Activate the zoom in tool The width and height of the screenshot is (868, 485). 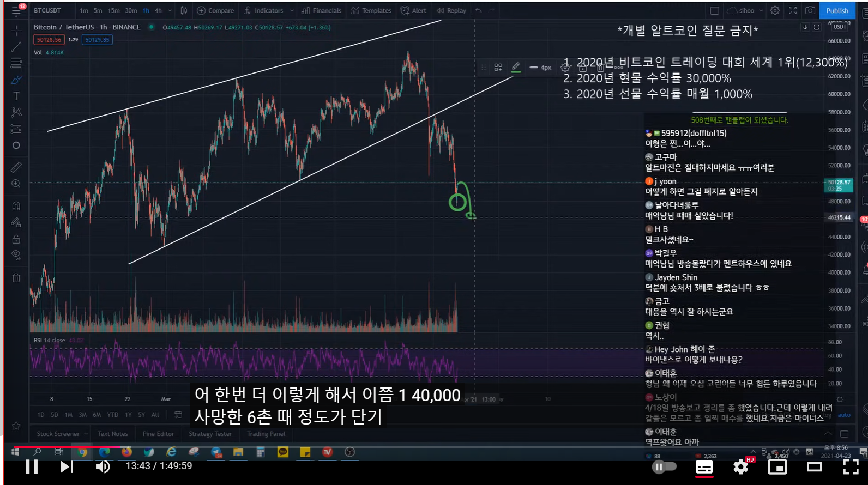16,184
